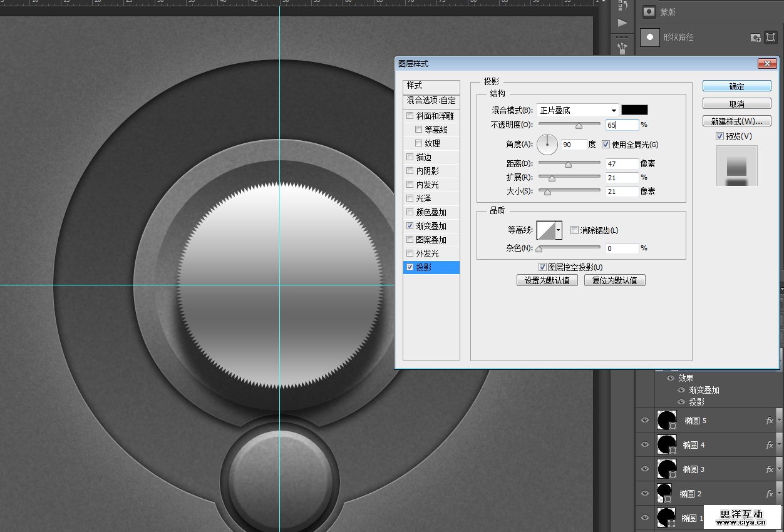The width and height of the screenshot is (784, 532).
Task: Select the vector mask icon in 形状路径 row
Action: (771, 38)
